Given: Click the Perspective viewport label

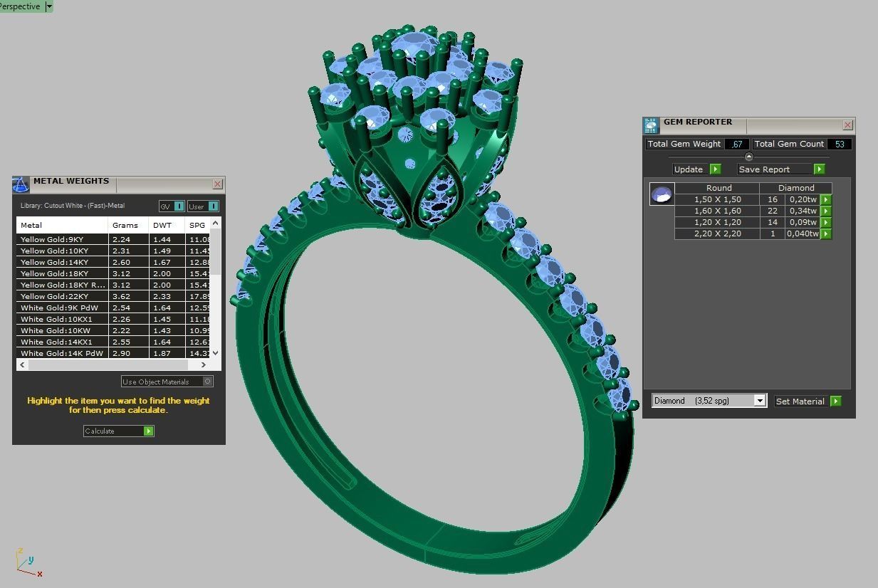Looking at the screenshot, I should coord(21,6).
